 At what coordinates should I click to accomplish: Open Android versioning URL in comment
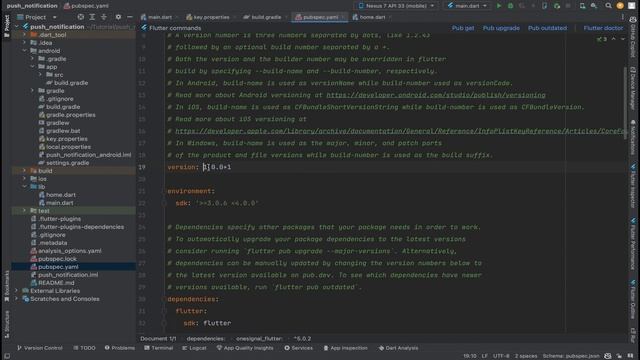pyautogui.click(x=436, y=95)
